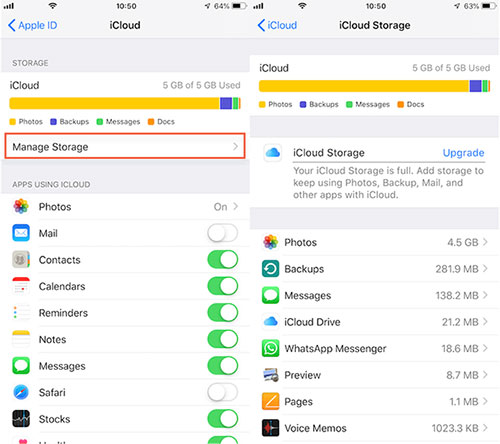Tap the iCloud Storage navigation title

[375, 25]
